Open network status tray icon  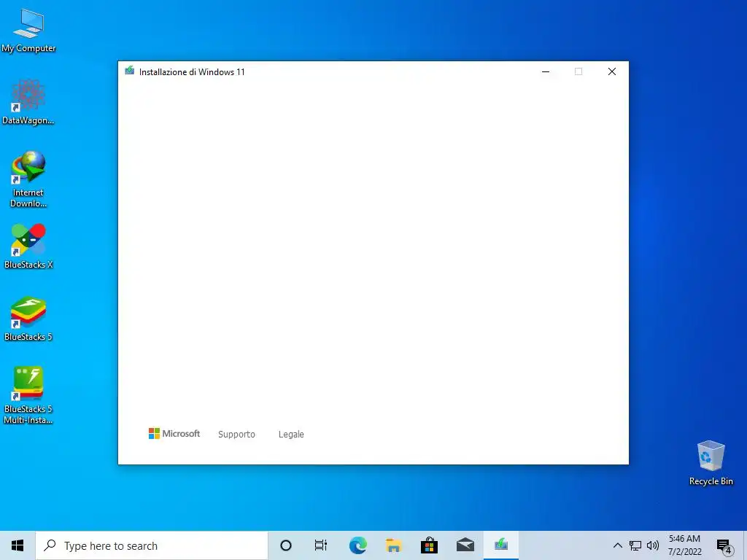point(635,545)
